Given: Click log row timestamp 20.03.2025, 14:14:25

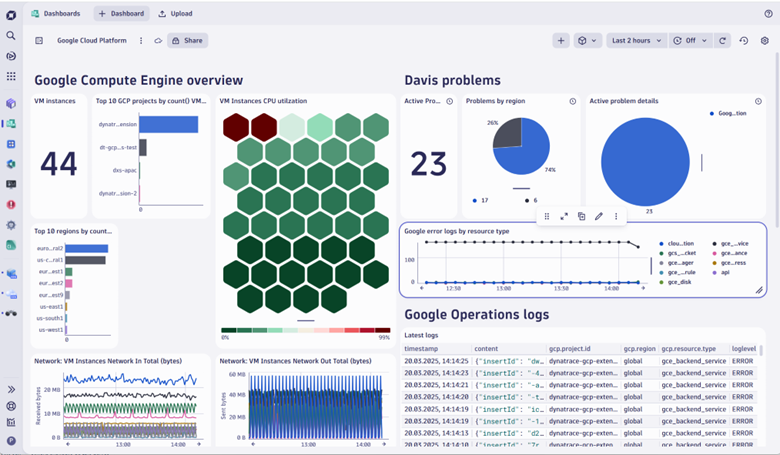Looking at the screenshot, I should [x=436, y=361].
